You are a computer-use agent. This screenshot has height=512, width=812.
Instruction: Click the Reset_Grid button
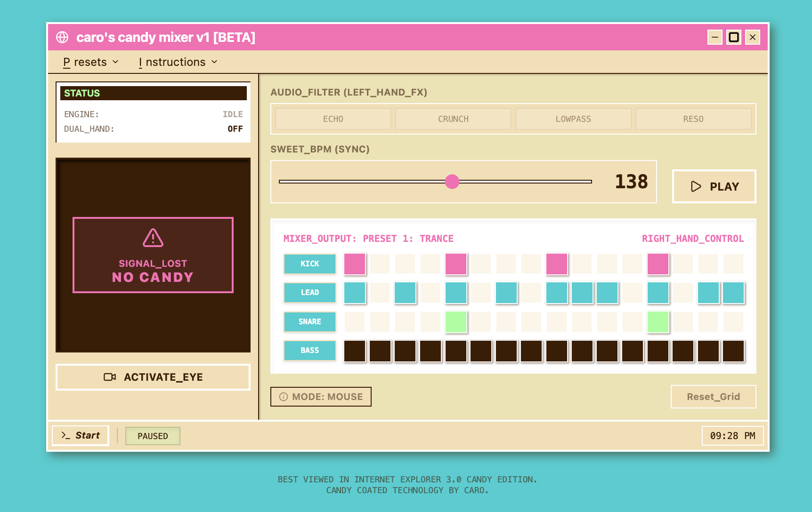[713, 397]
